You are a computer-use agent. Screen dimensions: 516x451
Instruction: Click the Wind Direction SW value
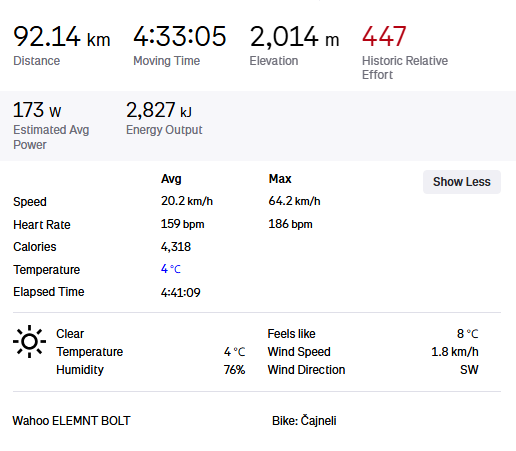(x=469, y=370)
